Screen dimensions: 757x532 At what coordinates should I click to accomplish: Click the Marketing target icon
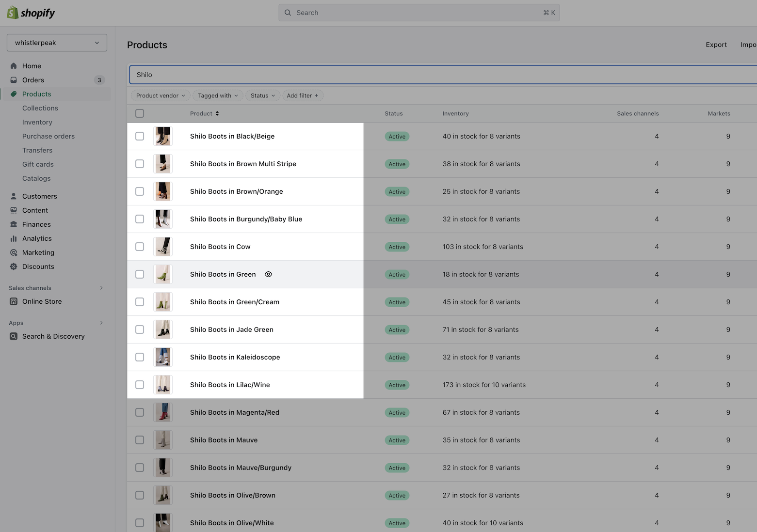click(x=14, y=252)
